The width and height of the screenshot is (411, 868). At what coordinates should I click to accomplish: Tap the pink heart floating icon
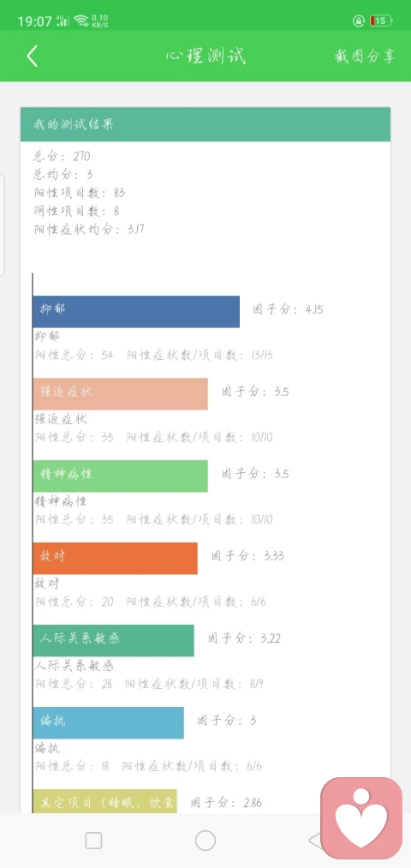(x=361, y=818)
